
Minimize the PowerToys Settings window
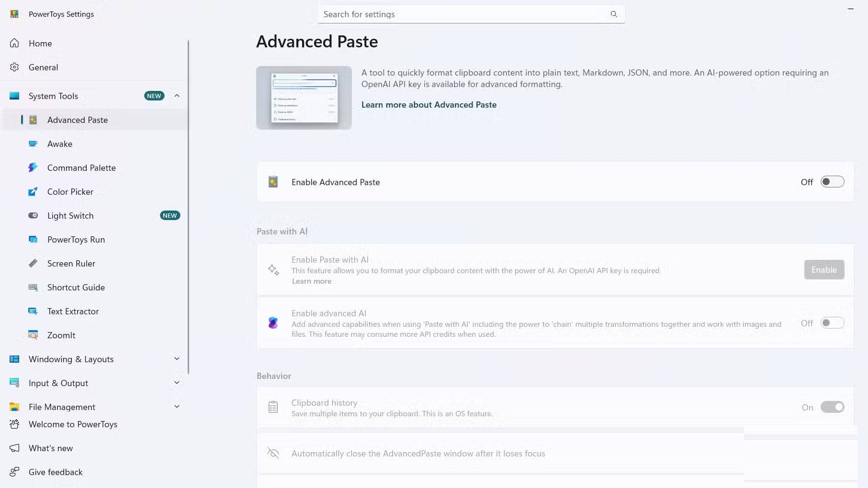(x=850, y=9)
